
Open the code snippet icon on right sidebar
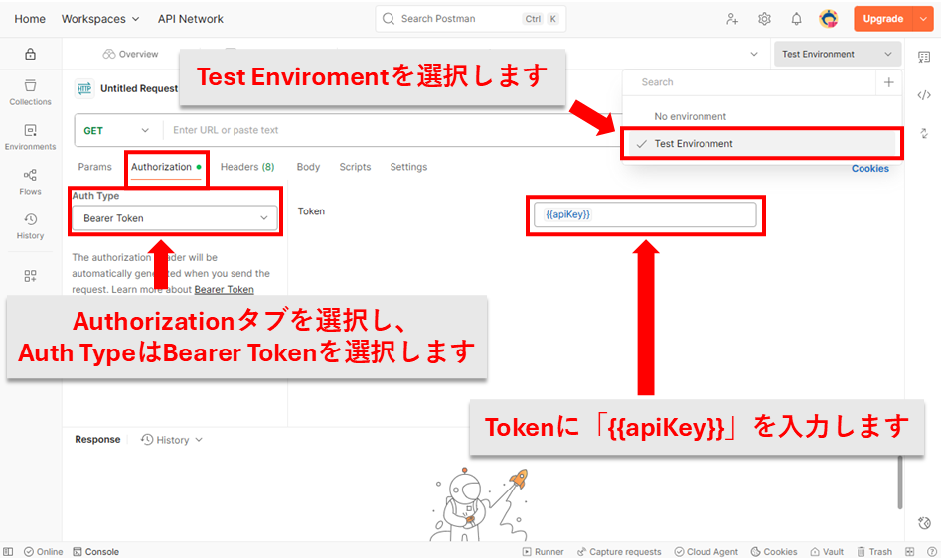tap(923, 95)
